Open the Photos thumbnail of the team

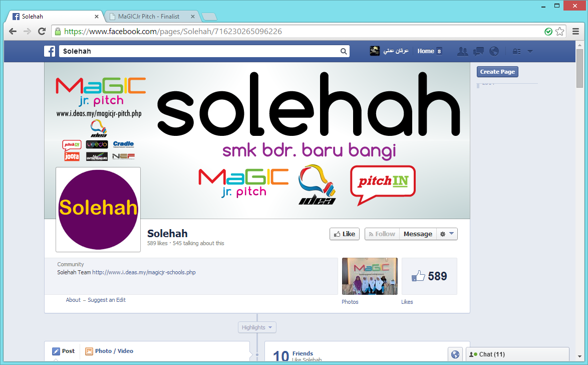click(370, 276)
